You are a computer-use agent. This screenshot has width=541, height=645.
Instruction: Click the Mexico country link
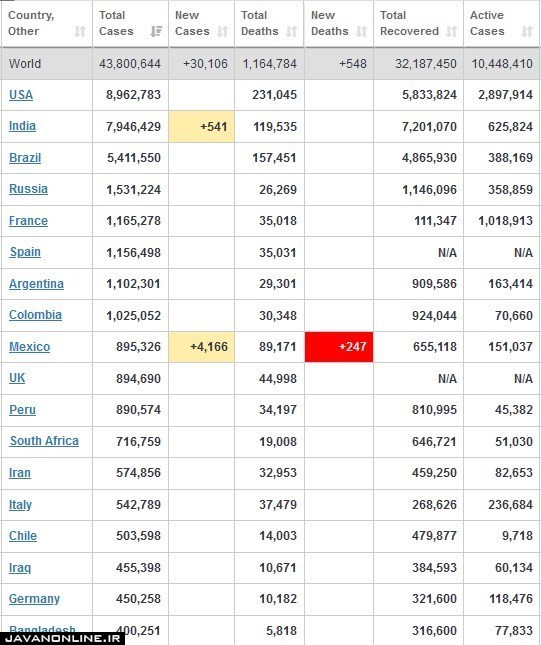[30, 347]
